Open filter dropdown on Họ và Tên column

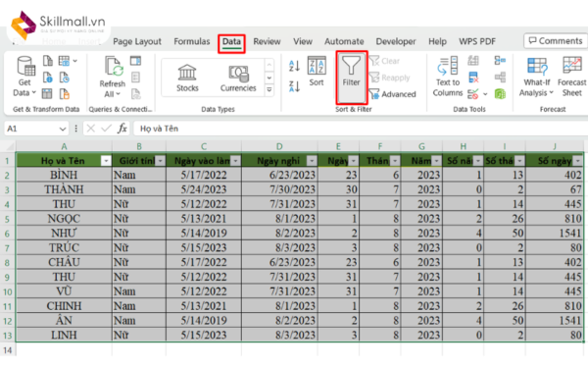(x=106, y=161)
